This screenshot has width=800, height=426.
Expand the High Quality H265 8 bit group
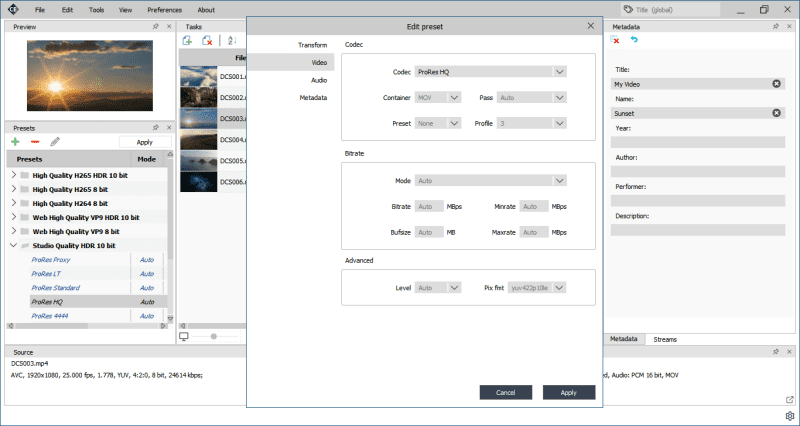(x=14, y=189)
